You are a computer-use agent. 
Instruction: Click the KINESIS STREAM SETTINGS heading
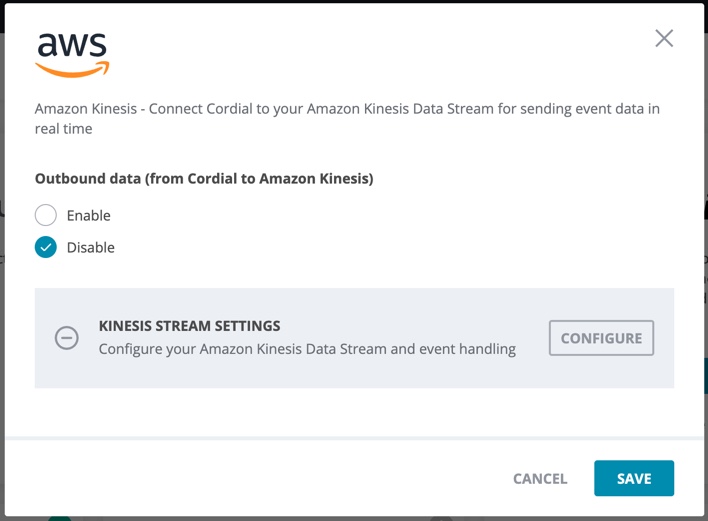190,326
